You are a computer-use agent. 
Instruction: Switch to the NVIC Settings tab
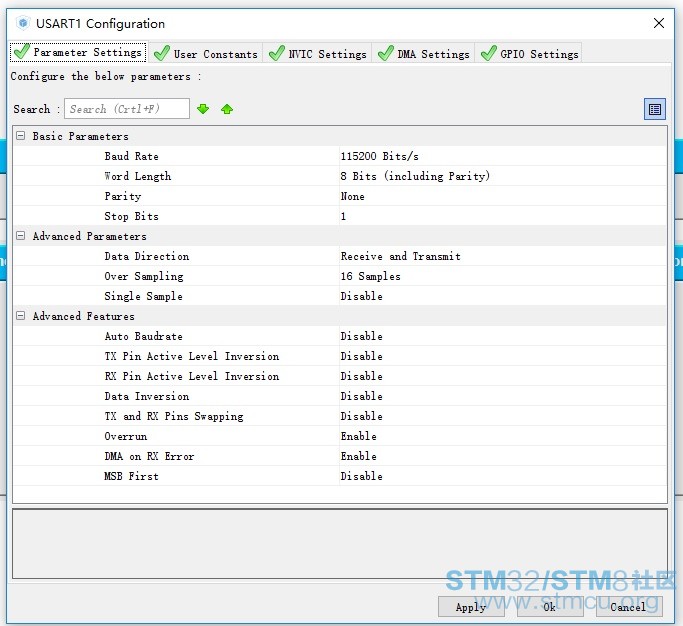[x=317, y=54]
